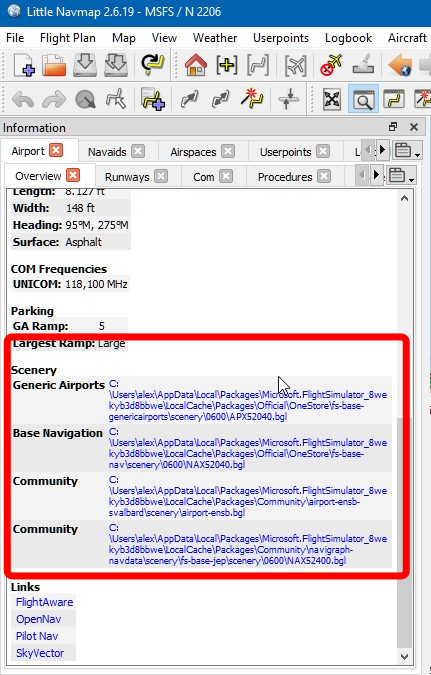Open the airport-ensb.bgl Community path
Viewport: 431px width, 675px height.
click(x=248, y=496)
